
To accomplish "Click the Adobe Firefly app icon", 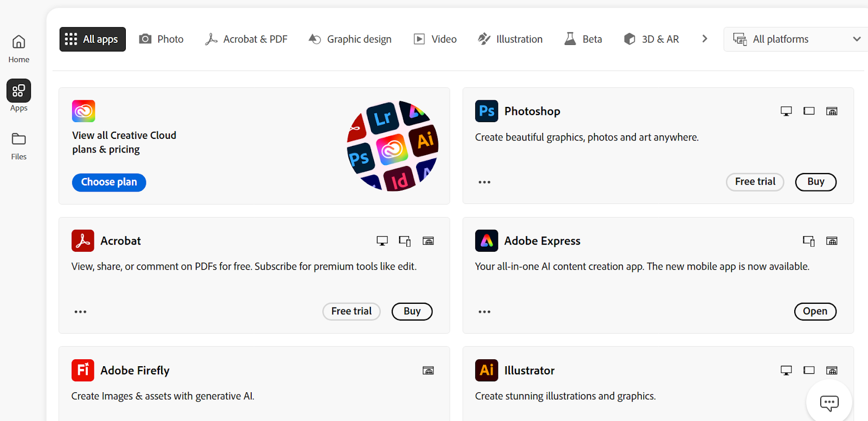I will 82,371.
